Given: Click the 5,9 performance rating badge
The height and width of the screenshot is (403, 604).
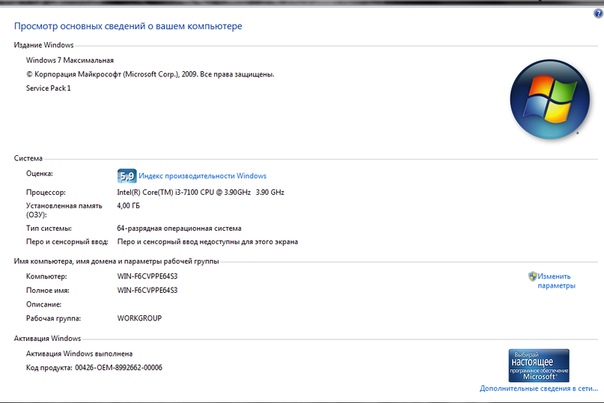Looking at the screenshot, I should pos(127,176).
